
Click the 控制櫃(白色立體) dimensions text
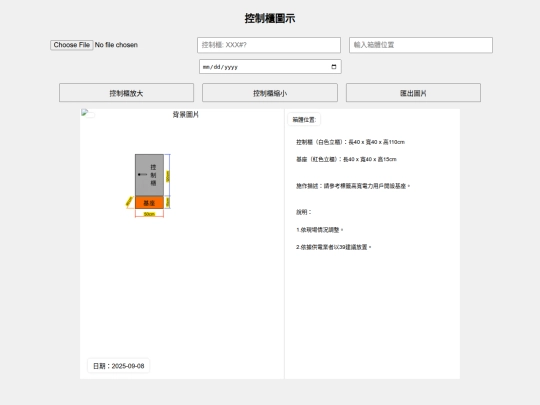(350, 142)
